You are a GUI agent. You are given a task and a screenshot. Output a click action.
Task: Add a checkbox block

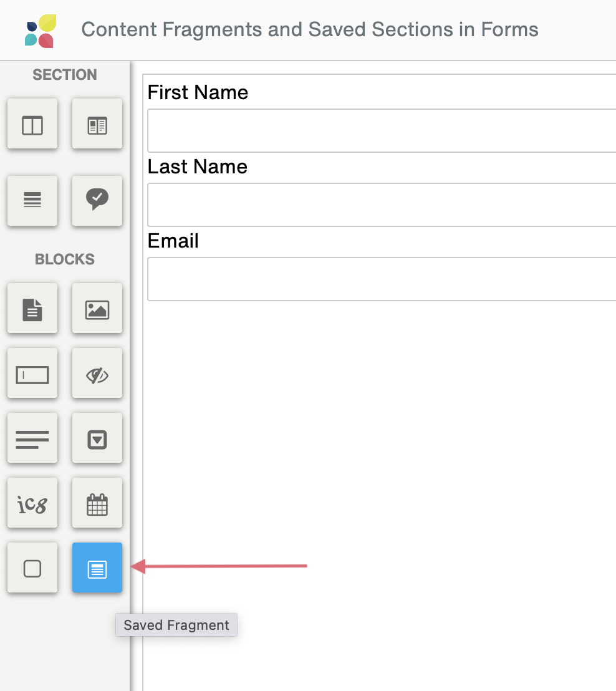(32, 568)
